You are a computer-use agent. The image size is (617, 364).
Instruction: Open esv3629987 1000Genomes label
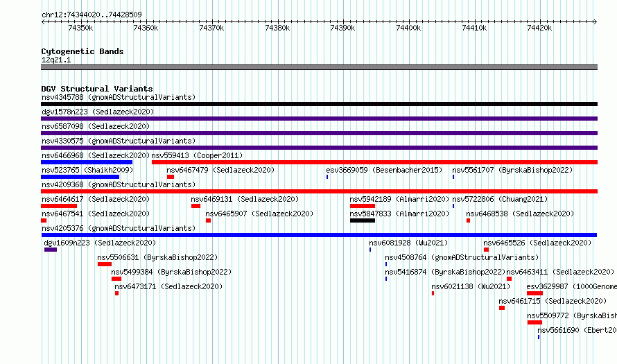[x=571, y=286]
